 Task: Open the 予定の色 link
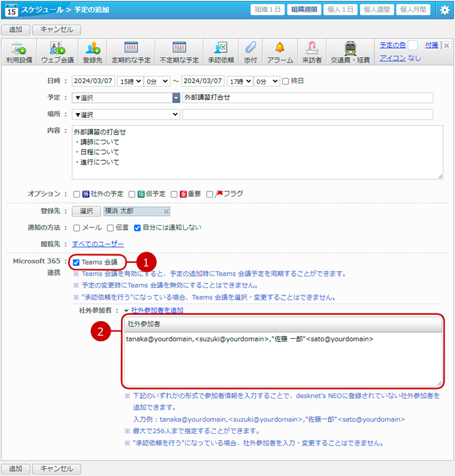[x=392, y=46]
